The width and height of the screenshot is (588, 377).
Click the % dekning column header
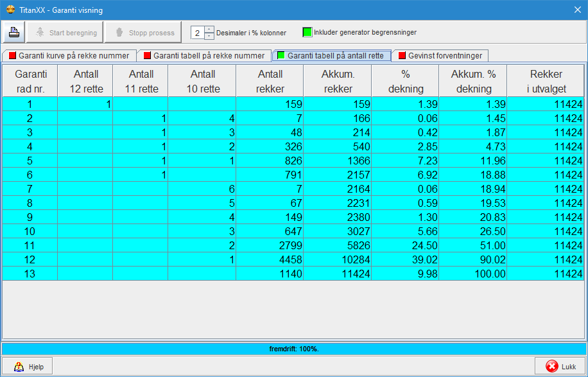405,82
